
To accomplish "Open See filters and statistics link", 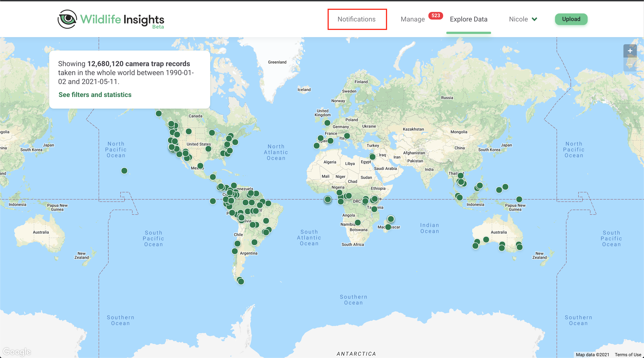I will click(x=95, y=95).
